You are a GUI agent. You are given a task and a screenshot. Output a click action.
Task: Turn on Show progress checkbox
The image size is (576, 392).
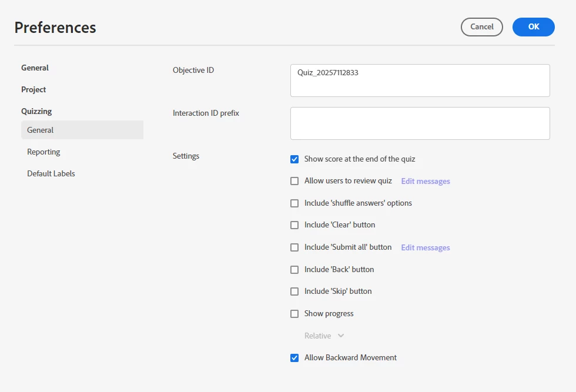coord(294,314)
